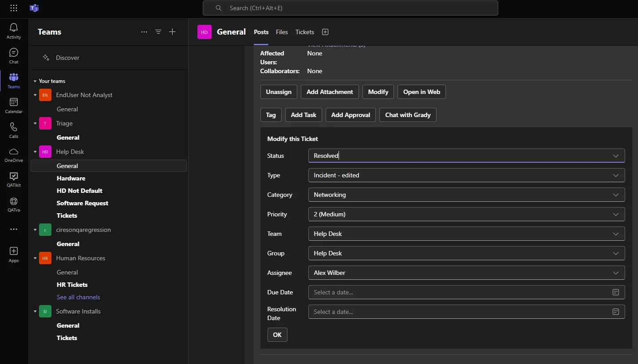
Task: Open the Apps store icon
Action: tap(14, 254)
